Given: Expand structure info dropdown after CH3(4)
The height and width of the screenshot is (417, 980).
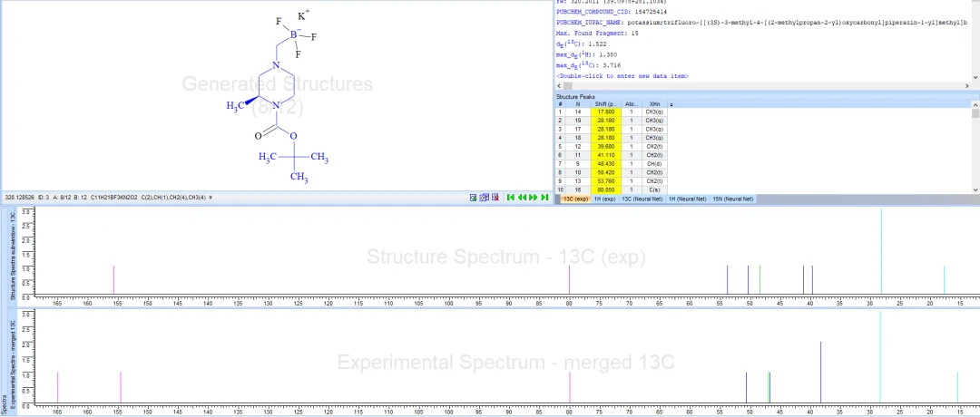Looking at the screenshot, I should (211, 198).
